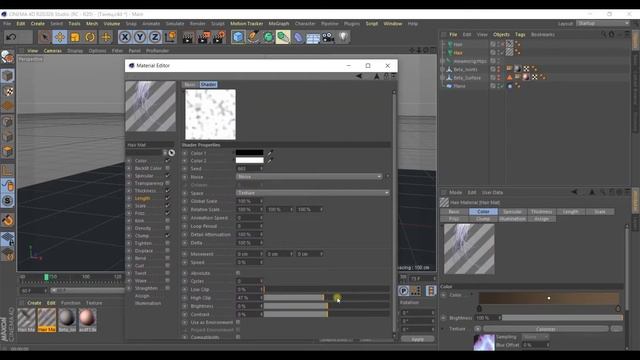
Task: Click the Deformer (bend) icon
Action: [298, 38]
